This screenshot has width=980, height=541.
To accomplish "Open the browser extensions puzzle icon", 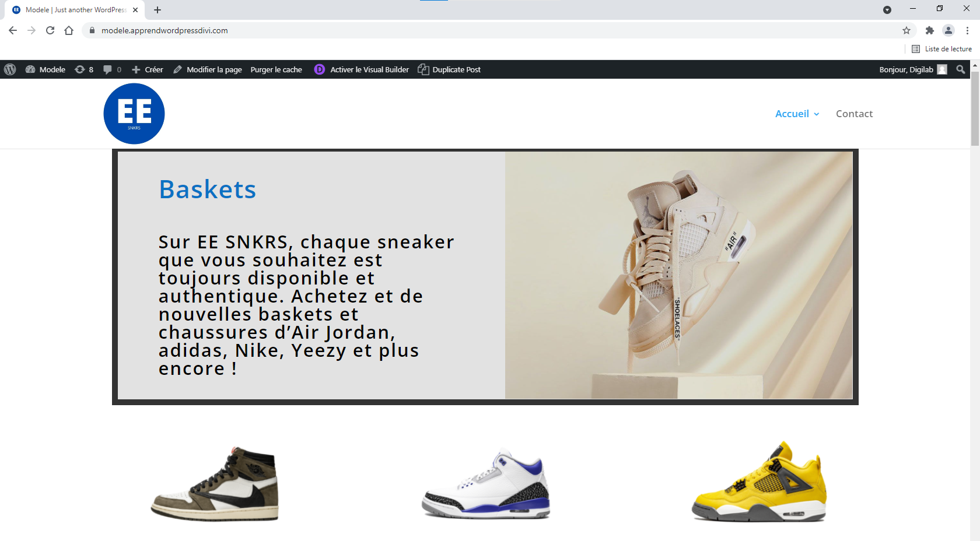I will coord(930,30).
